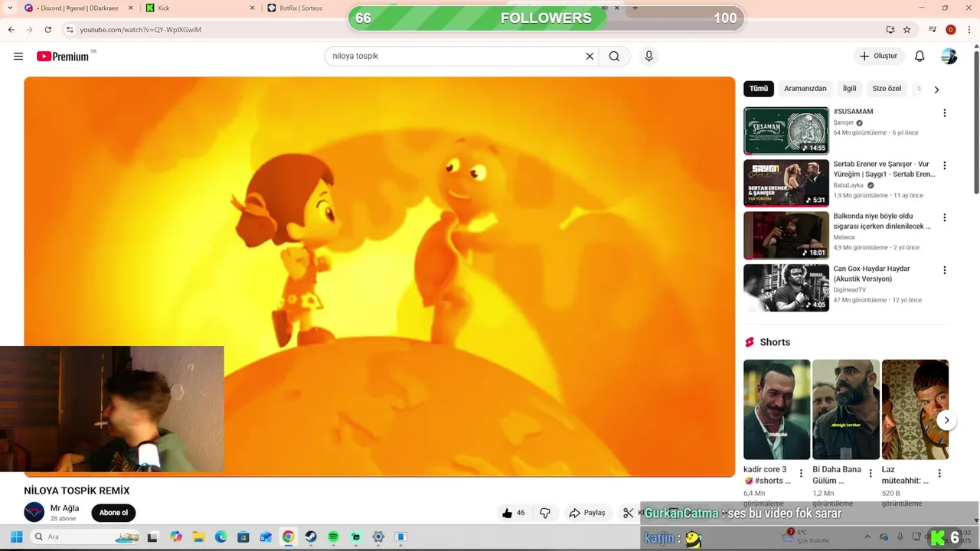Reload the page in Chrome

point(47,29)
